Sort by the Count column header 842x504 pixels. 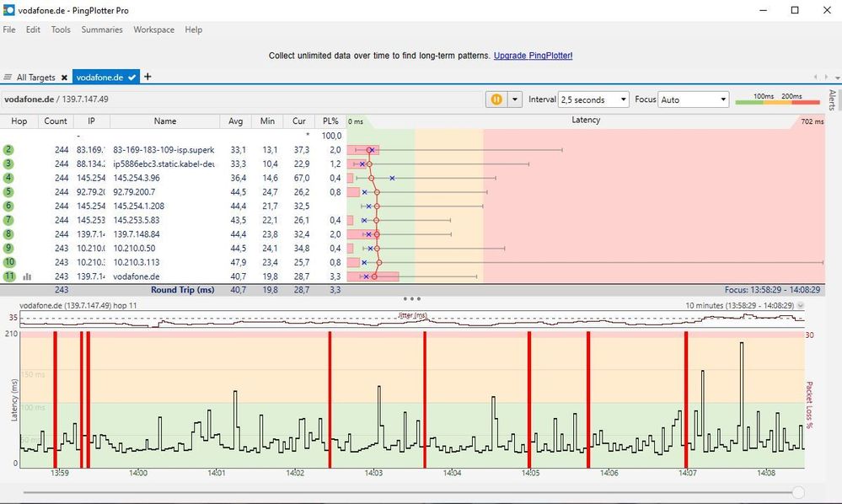[x=56, y=121]
